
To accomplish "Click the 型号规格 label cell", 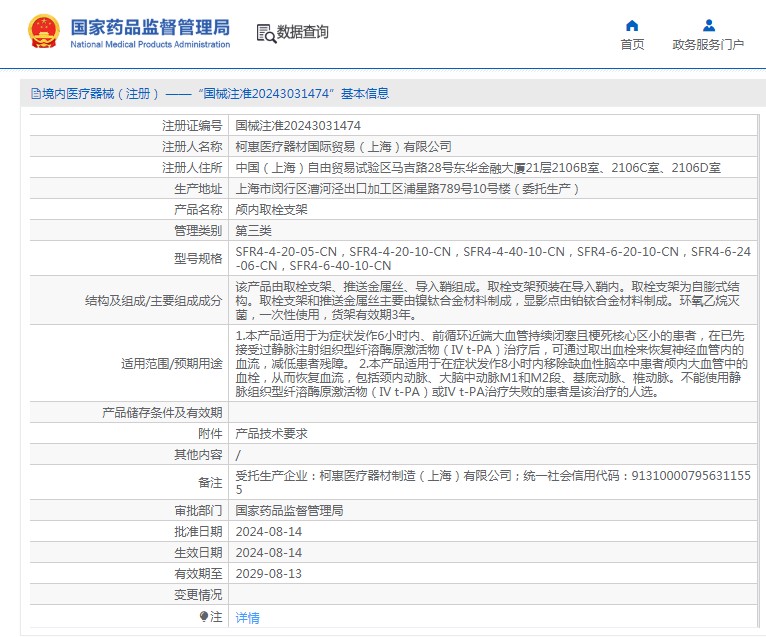I will (198, 258).
